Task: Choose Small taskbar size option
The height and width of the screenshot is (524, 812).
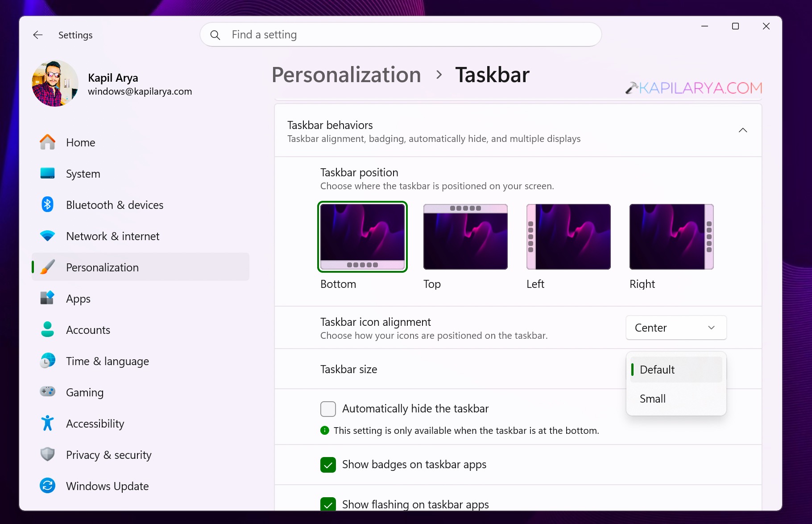Action: (x=676, y=399)
